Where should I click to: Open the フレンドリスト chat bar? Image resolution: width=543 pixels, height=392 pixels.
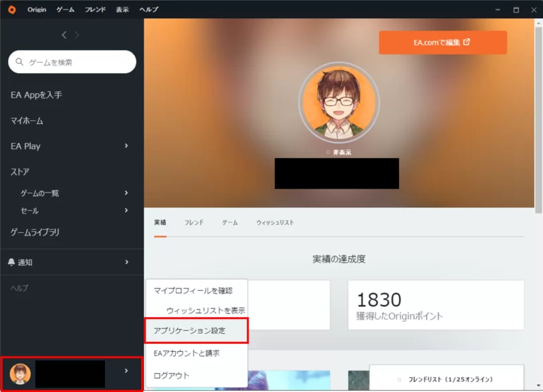(x=447, y=378)
